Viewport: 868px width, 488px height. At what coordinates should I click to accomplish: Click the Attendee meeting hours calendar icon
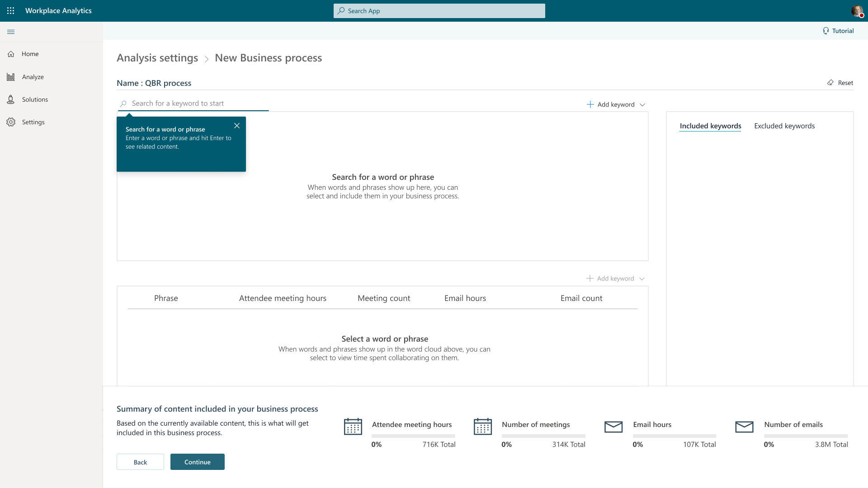coord(354,427)
